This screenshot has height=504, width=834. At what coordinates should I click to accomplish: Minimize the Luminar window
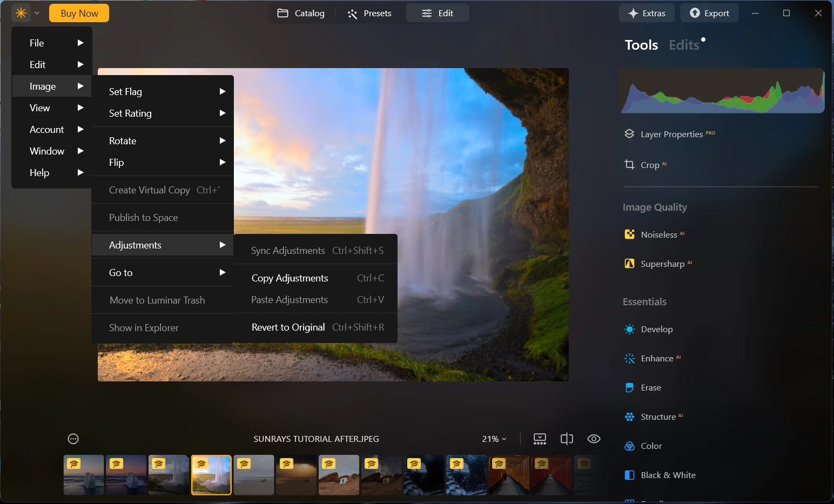[x=755, y=13]
